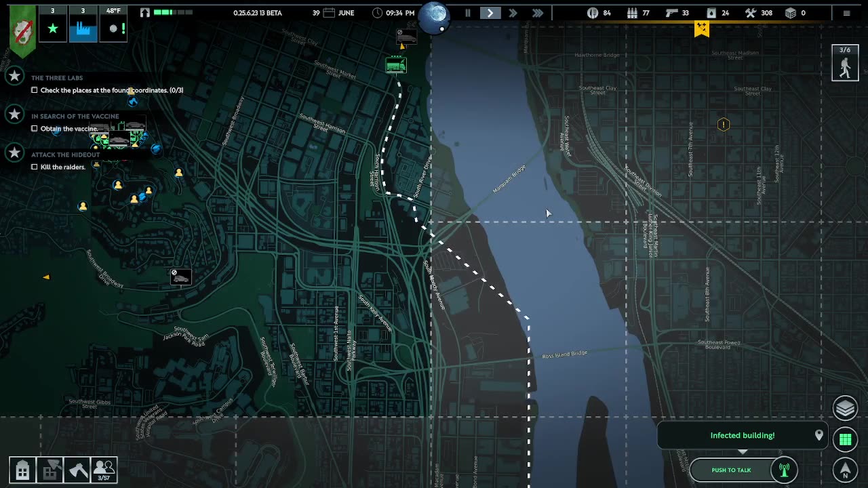Click The Three Labs quest title
Viewport: 868px width, 488px height.
click(57, 78)
